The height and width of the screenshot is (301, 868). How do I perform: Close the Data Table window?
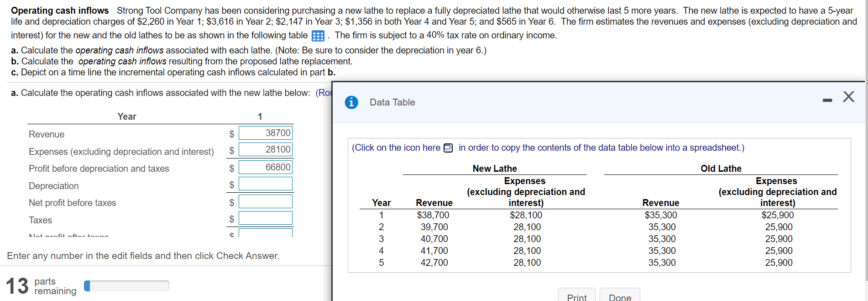coord(848,96)
